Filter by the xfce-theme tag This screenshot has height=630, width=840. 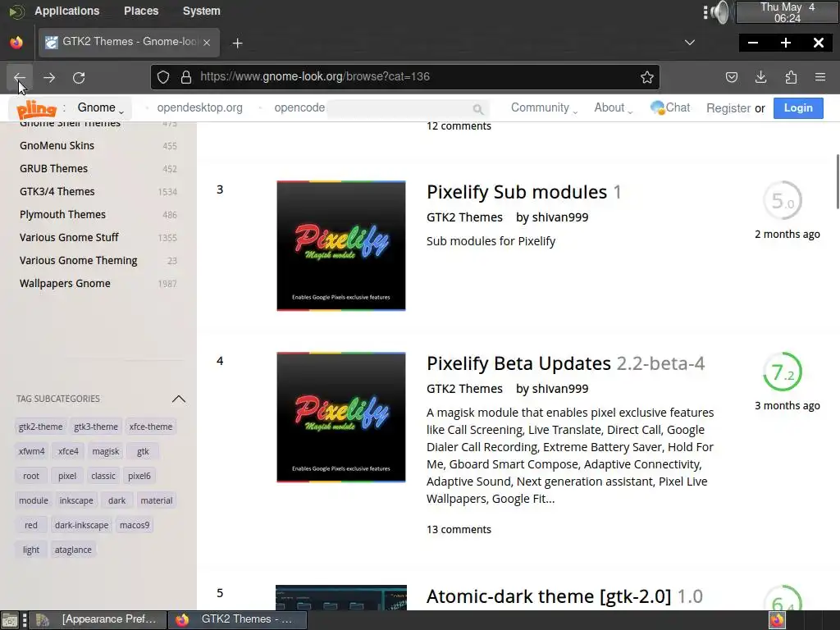pyautogui.click(x=151, y=427)
